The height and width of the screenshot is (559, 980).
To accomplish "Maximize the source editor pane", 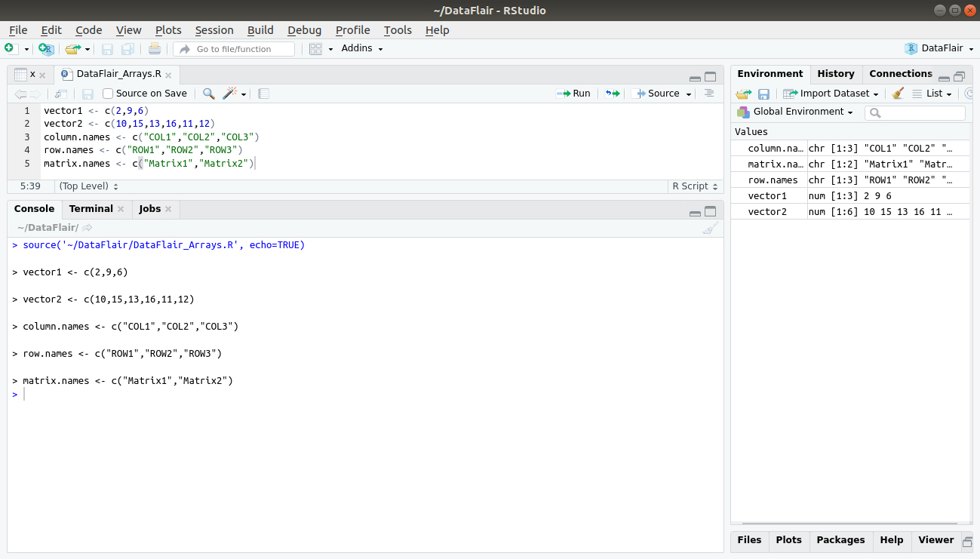I will [710, 77].
